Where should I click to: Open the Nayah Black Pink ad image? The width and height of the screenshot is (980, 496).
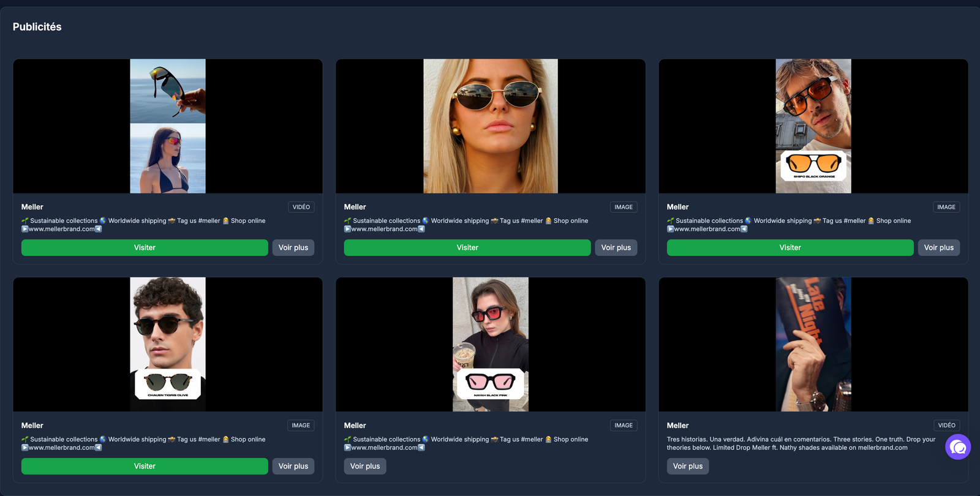(491, 344)
